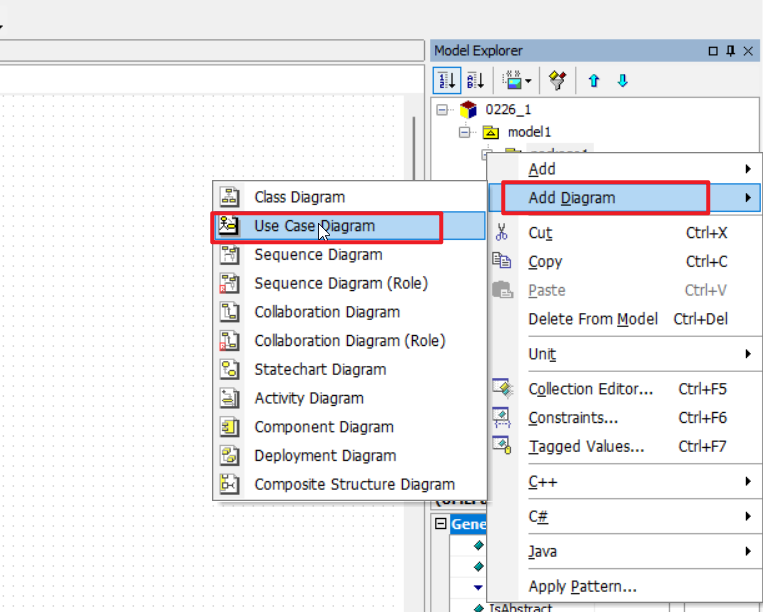Click the model1 folder icon
763x612 pixels.
click(490, 132)
